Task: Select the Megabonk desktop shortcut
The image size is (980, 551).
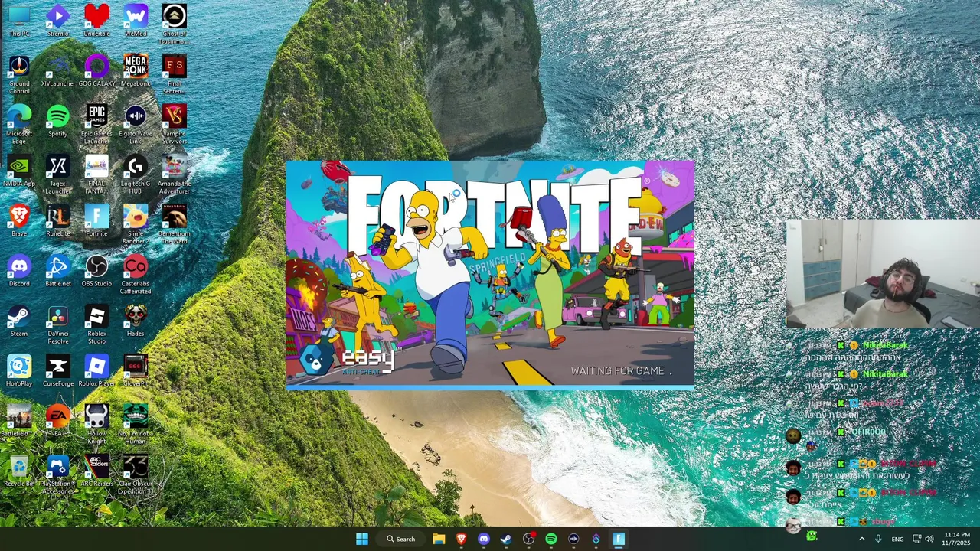Action: (x=136, y=71)
